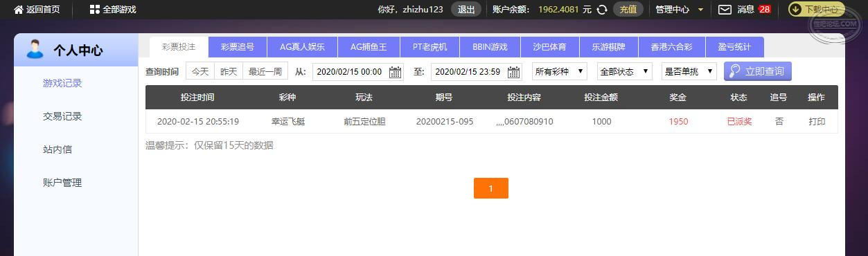Select the 昨天 quick date filter
868x256 pixels.
coord(229,72)
